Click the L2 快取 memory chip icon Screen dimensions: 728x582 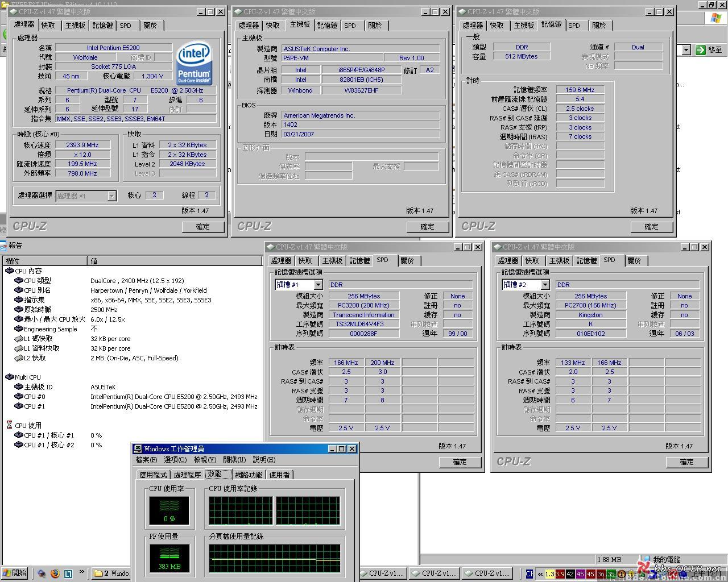click(19, 358)
